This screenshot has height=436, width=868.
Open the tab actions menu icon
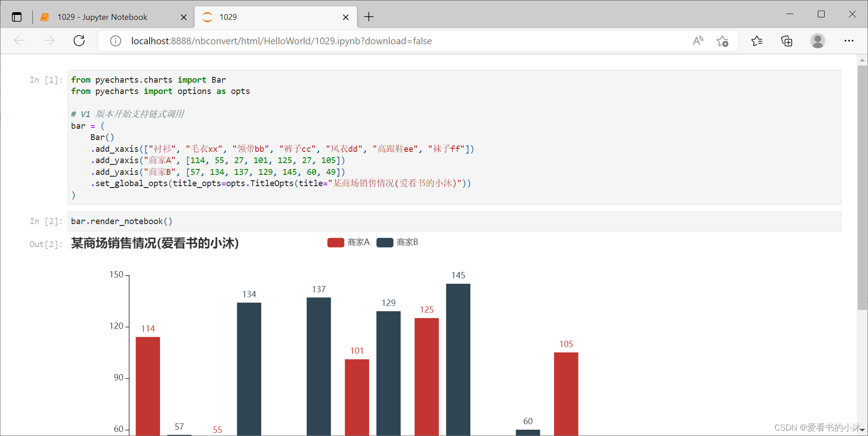point(17,17)
